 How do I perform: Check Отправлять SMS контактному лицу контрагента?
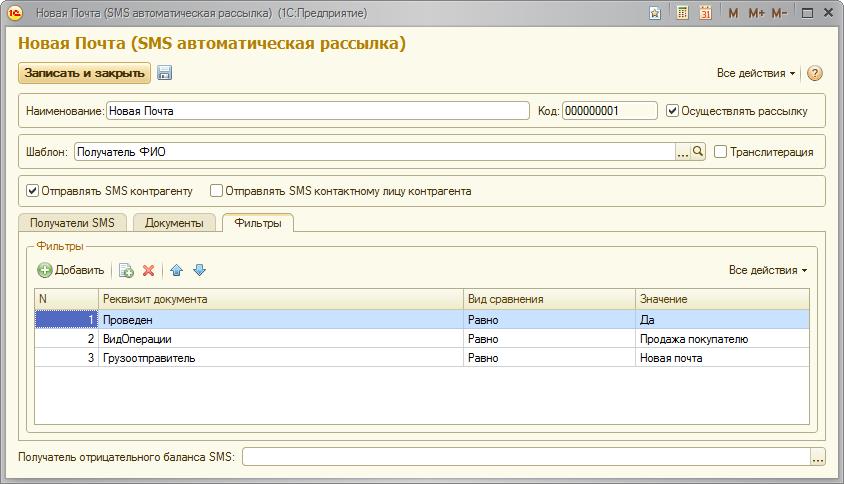click(x=216, y=191)
